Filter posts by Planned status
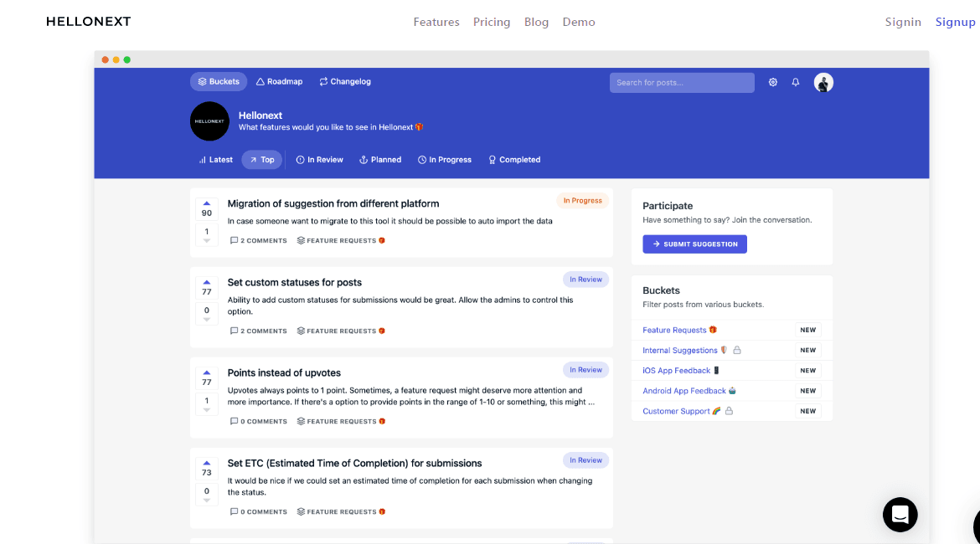 [x=380, y=160]
